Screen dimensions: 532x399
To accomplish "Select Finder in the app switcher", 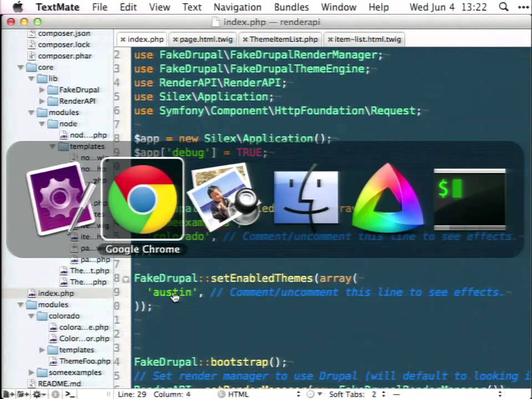I will click(306, 197).
